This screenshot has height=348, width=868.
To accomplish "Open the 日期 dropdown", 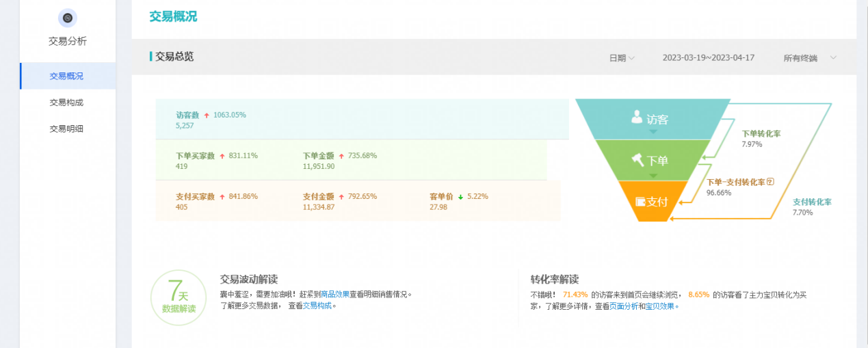I will pyautogui.click(x=622, y=58).
